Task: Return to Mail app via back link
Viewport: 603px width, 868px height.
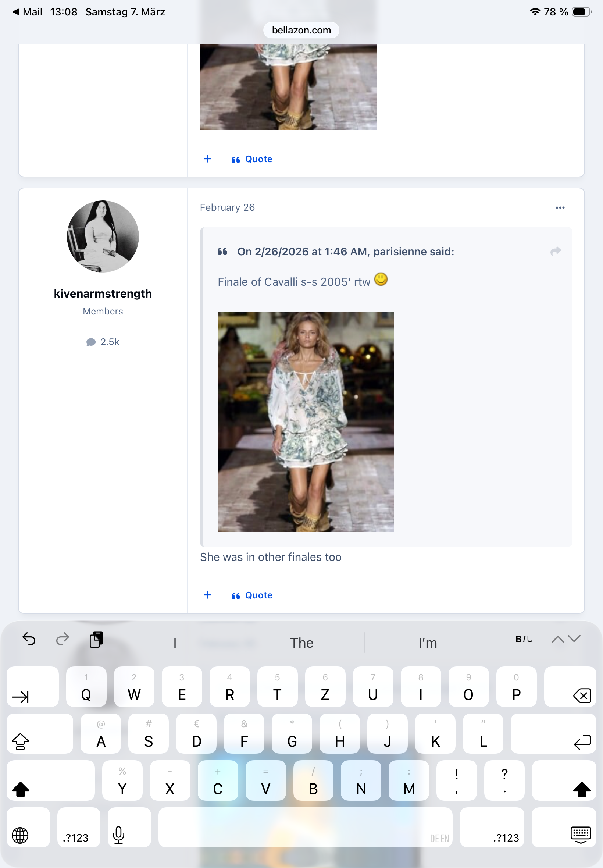Action: pyautogui.click(x=28, y=12)
